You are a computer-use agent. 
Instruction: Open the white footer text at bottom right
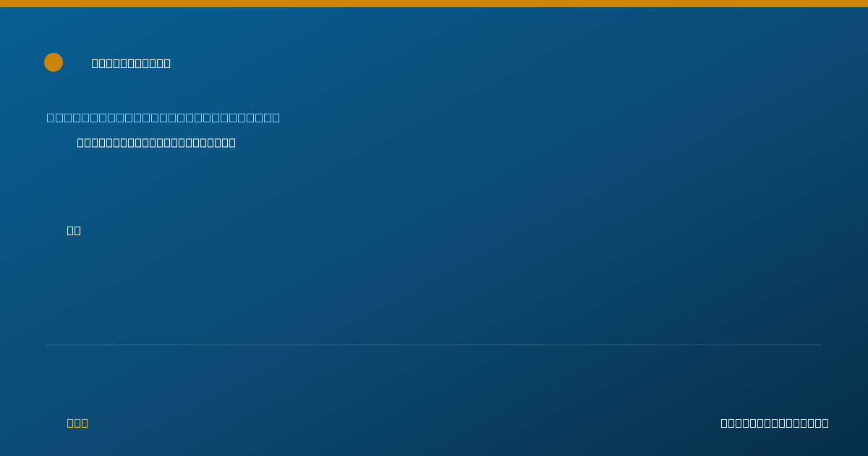pyautogui.click(x=775, y=423)
